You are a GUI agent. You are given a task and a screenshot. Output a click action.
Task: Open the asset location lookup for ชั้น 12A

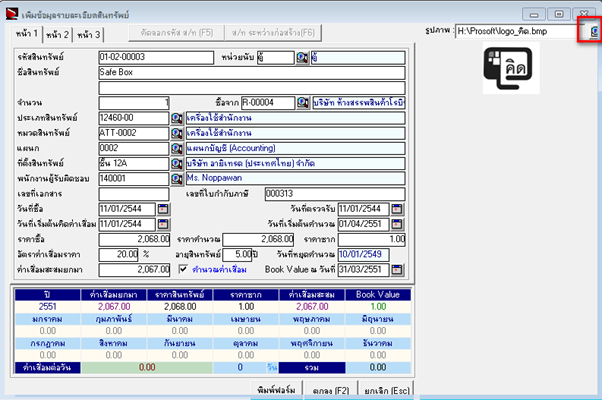coord(177,164)
